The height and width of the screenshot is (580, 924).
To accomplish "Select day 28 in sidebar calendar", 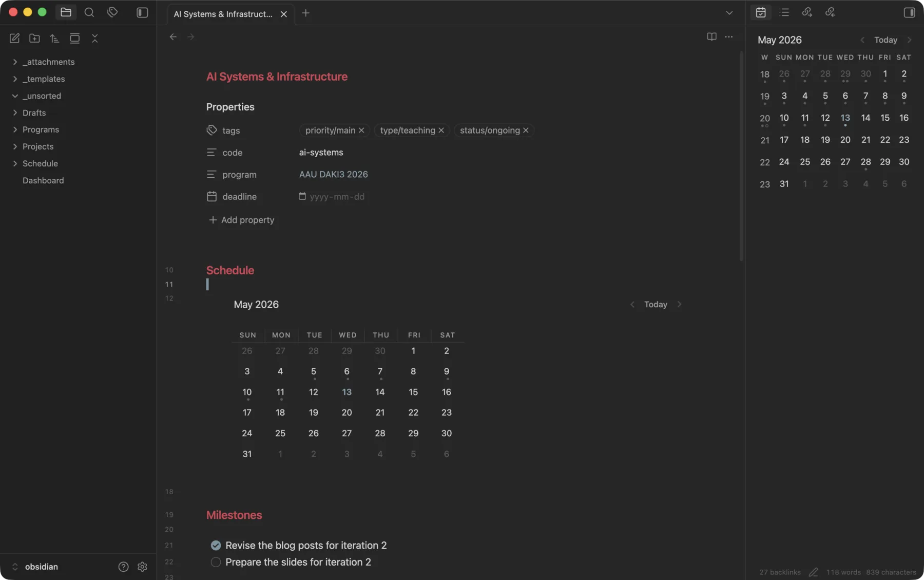I will (865, 162).
